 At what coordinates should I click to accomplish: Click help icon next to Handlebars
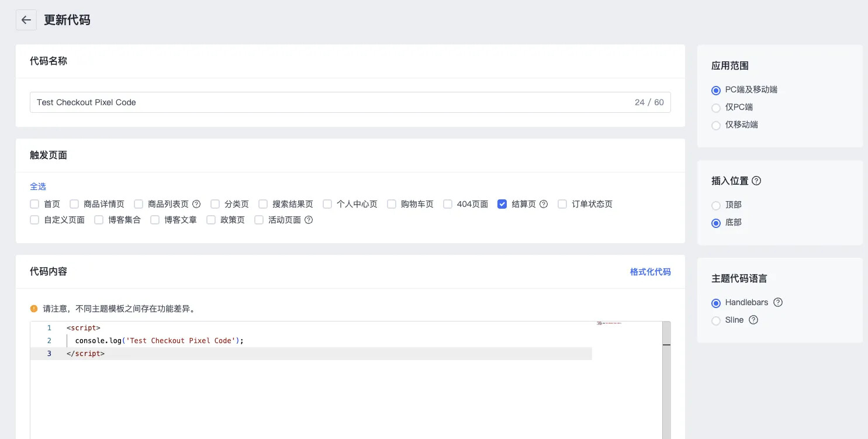point(777,302)
